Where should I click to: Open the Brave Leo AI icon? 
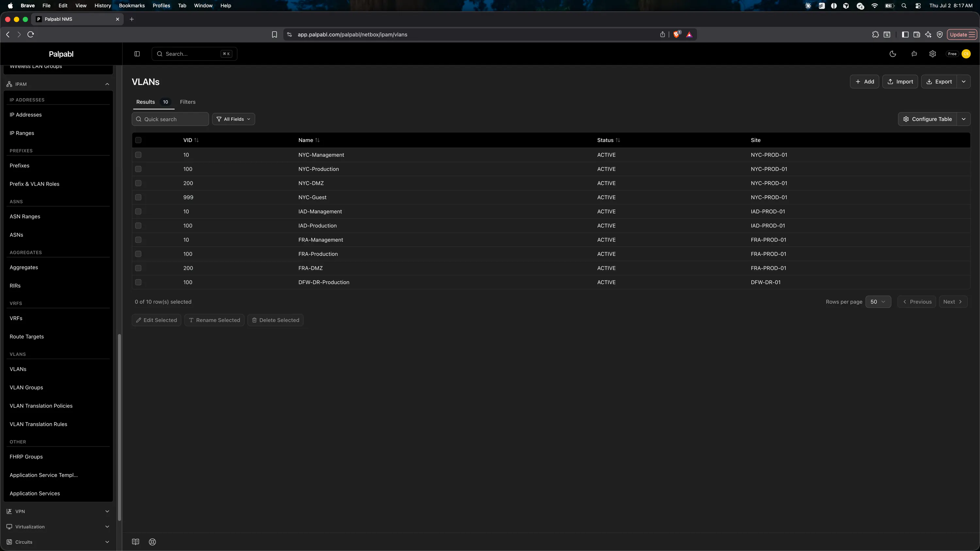[928, 35]
